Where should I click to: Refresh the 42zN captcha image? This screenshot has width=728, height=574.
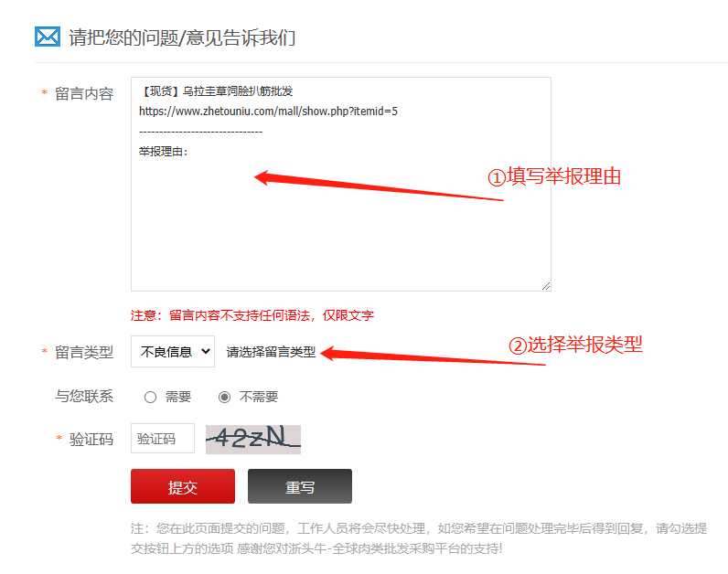tap(253, 439)
